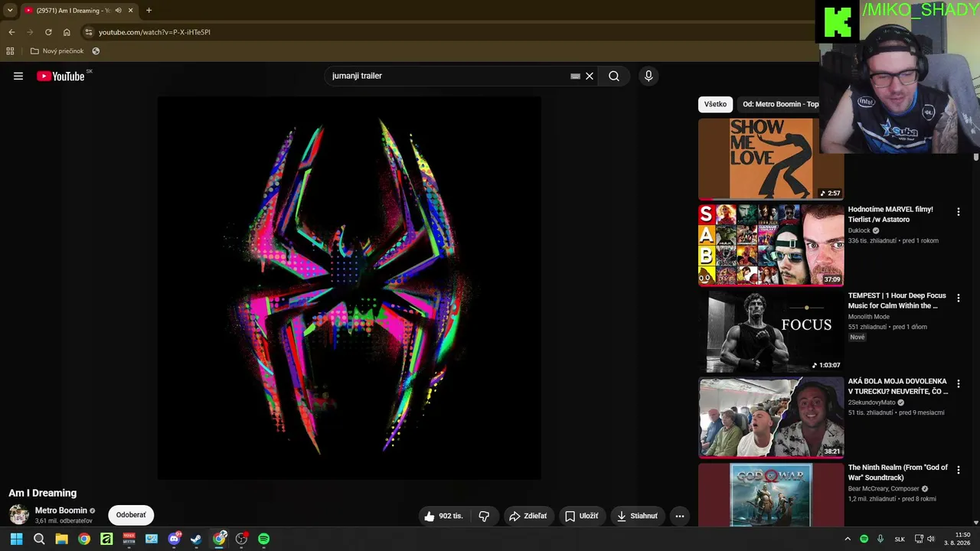Open a new browser tab
This screenshot has height=551, width=980.
tap(149, 11)
